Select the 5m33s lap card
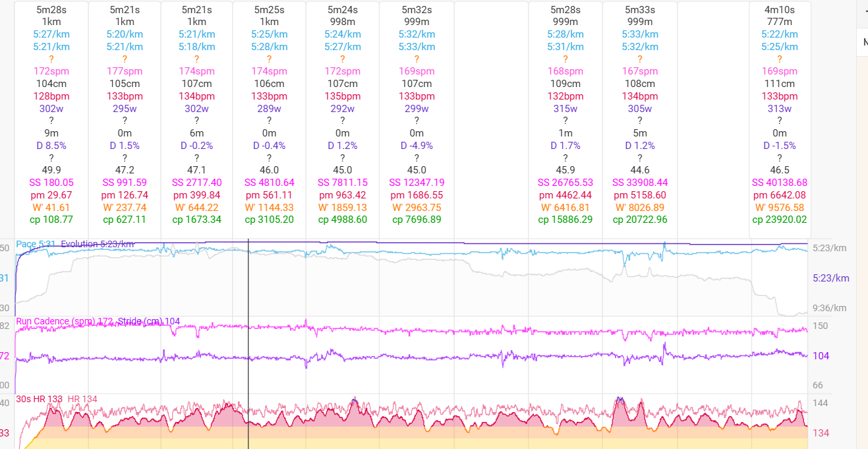Image resolution: width=868 pixels, height=449 pixels. point(640,10)
